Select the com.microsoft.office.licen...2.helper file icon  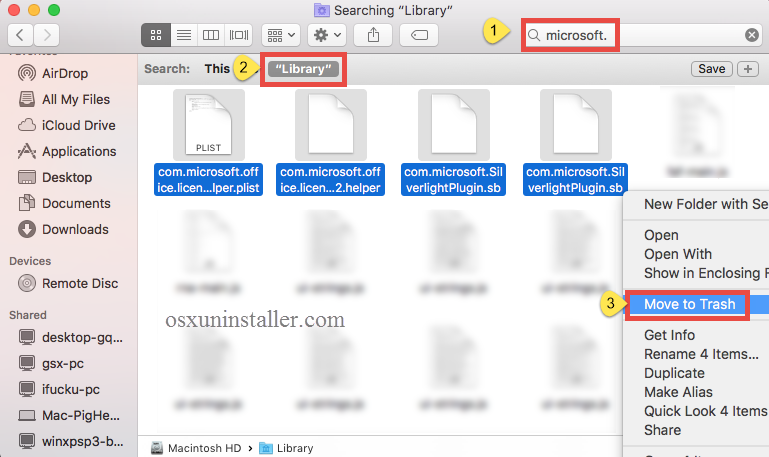pos(331,125)
